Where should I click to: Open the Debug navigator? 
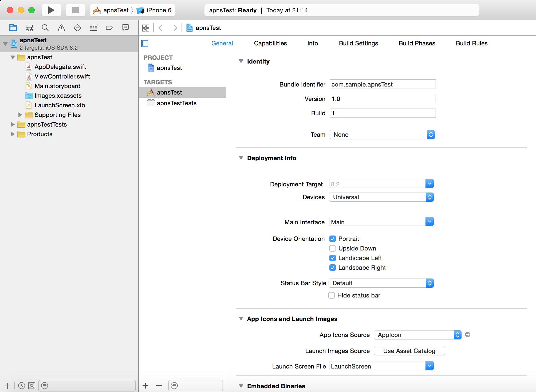93,28
